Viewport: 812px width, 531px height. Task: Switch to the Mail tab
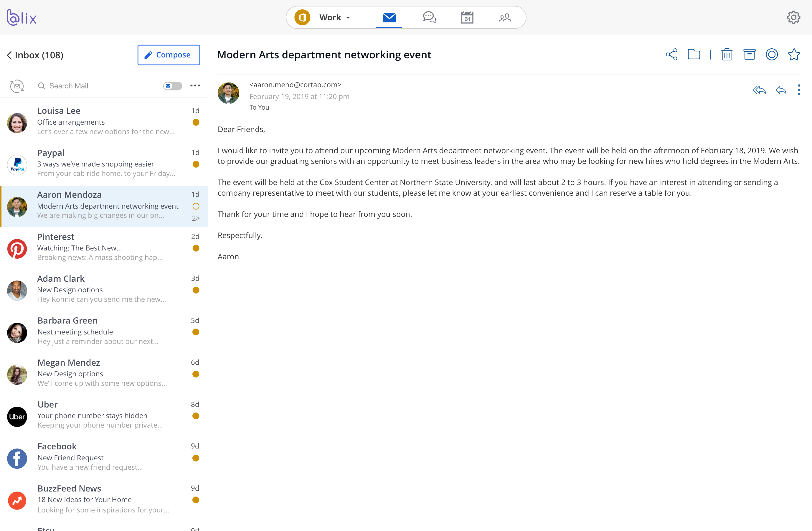click(389, 17)
